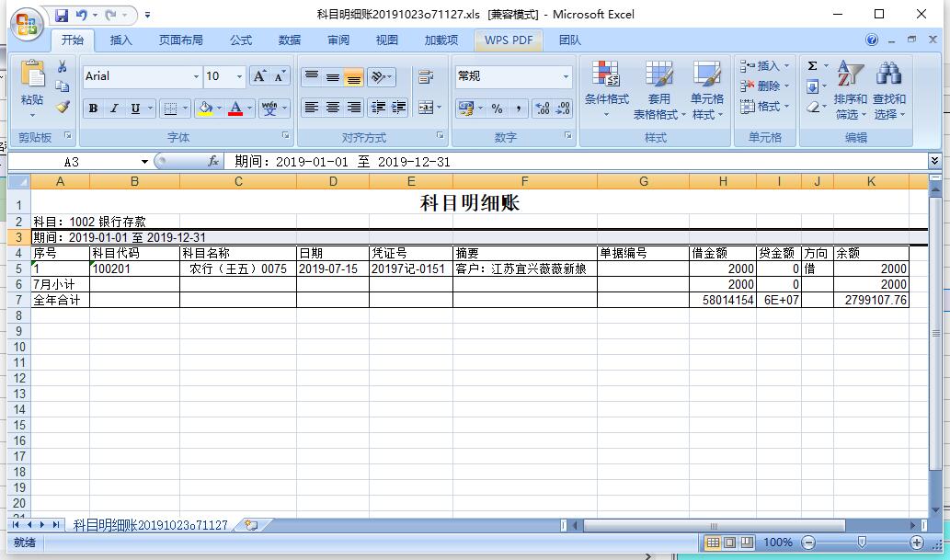Click the Sort and Filter icon
Image resolution: width=950 pixels, height=560 pixels.
pos(850,75)
